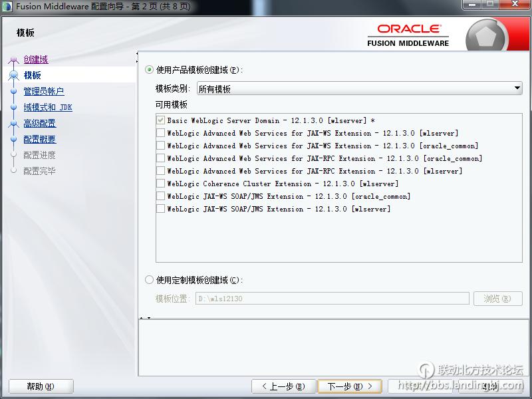
Task: Enable WebLogic Coherence Cluster Extension checkbox
Action: point(160,184)
